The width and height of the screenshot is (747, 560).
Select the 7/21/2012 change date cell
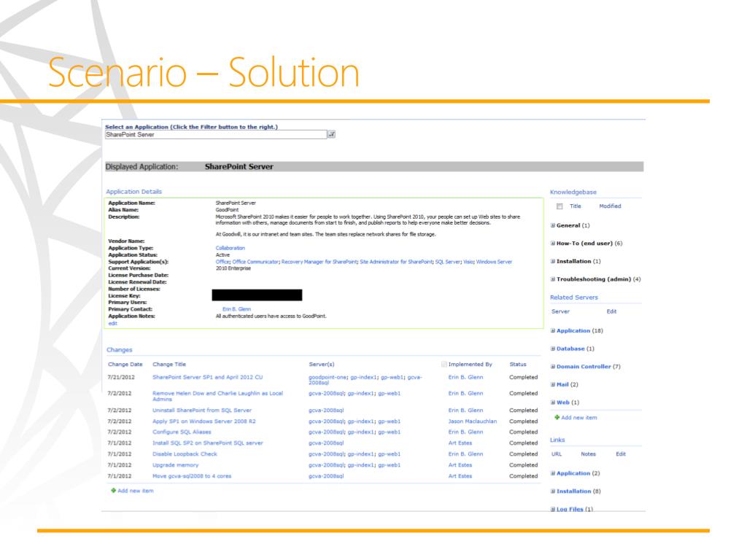(122, 377)
